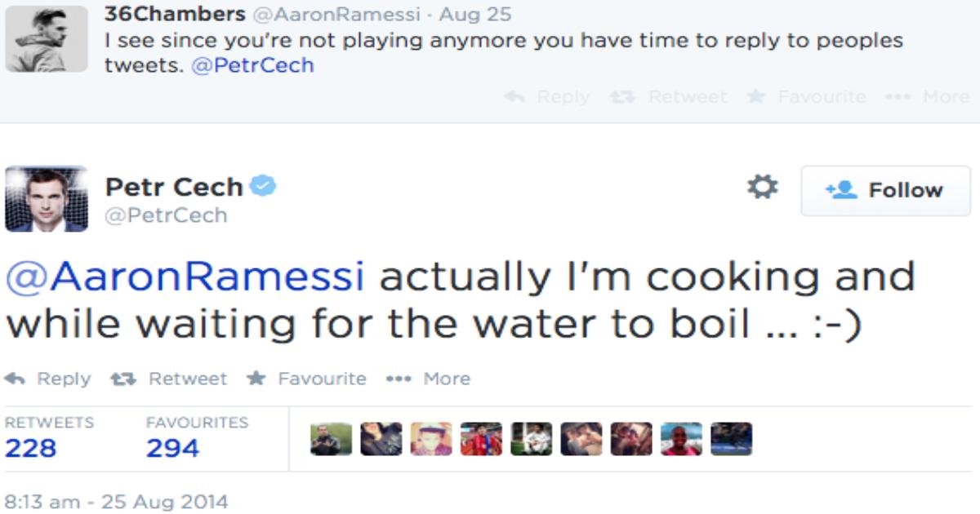Viewport: 980px width, 514px height.
Task: Reply to the 36Chambers tweet
Action: pyautogui.click(x=547, y=97)
